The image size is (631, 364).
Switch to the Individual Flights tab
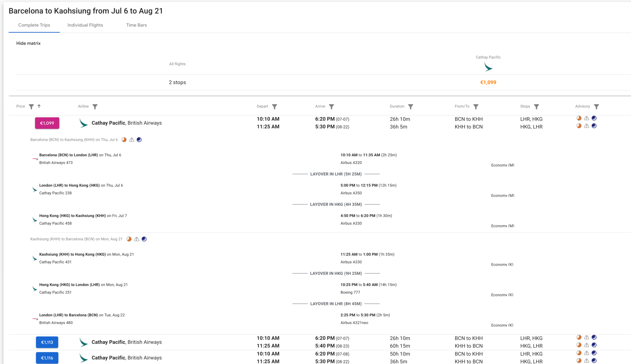click(x=85, y=25)
